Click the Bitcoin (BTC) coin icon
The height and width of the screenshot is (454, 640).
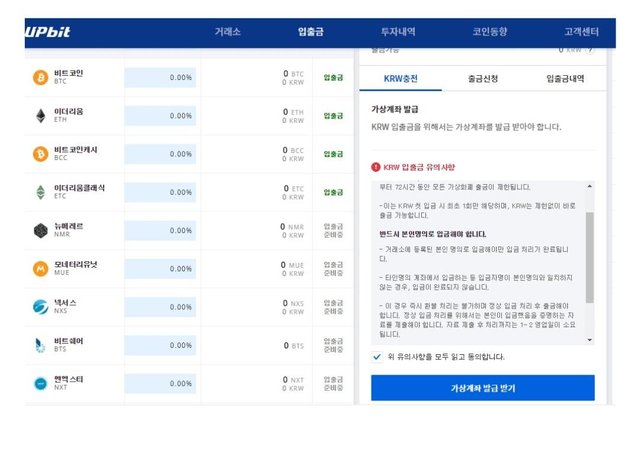[x=40, y=77]
